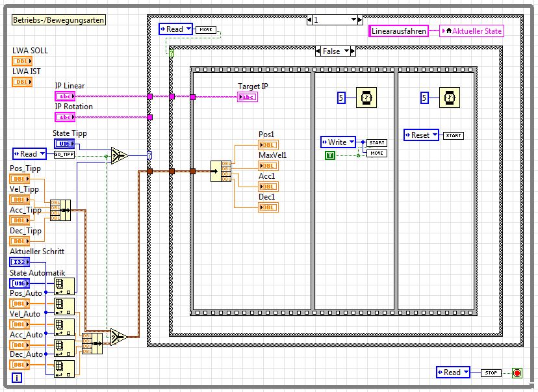Select the Target IP string indicator terminal

(x=248, y=97)
